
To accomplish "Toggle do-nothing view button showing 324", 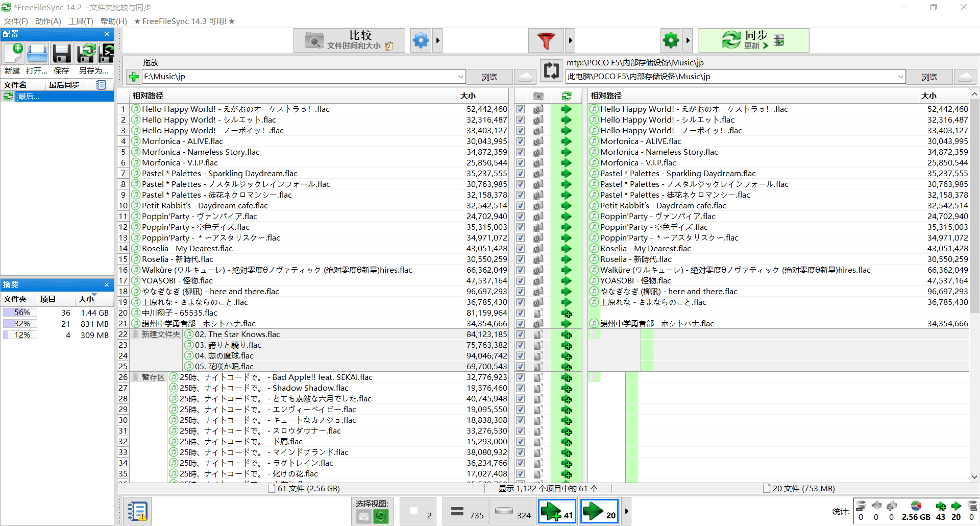I will (x=512, y=511).
